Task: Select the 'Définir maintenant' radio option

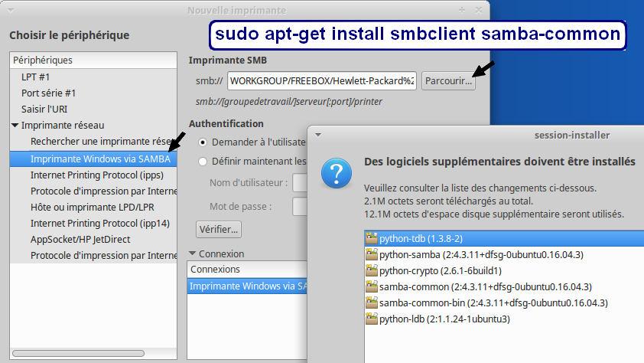Action: pos(203,162)
